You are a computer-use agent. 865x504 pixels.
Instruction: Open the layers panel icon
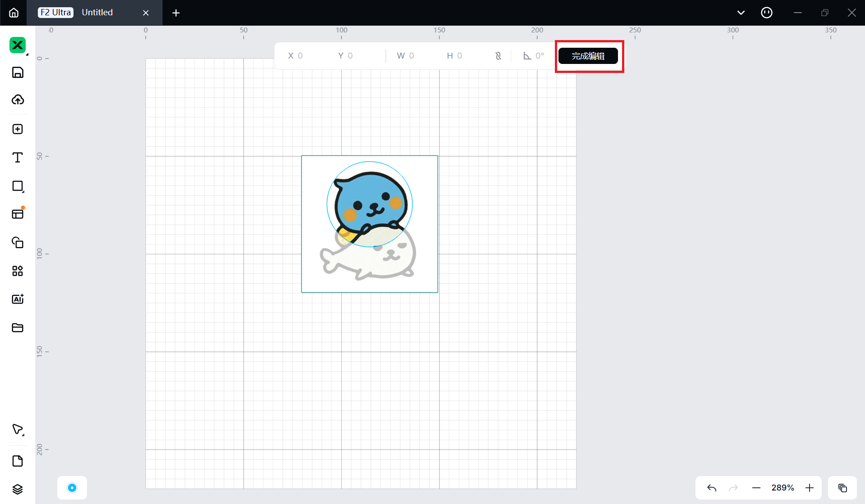pyautogui.click(x=18, y=489)
